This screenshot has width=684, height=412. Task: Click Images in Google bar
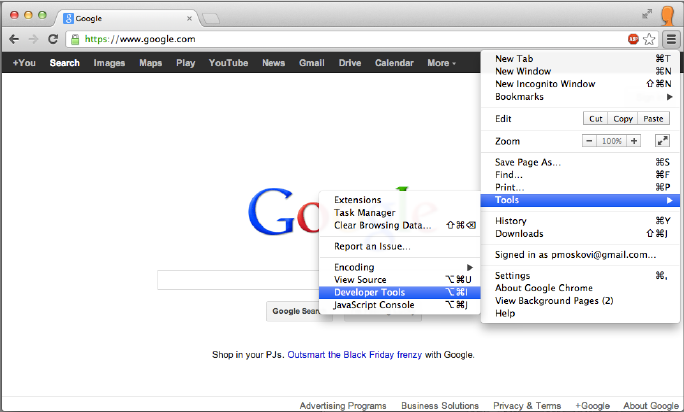109,63
